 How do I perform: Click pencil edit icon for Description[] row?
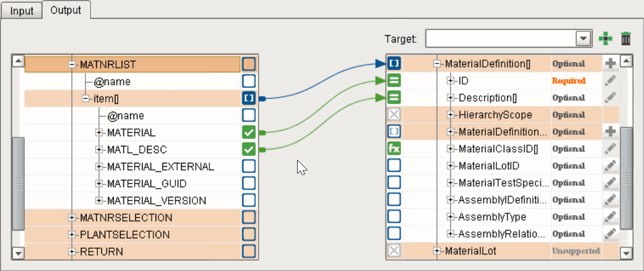(610, 98)
